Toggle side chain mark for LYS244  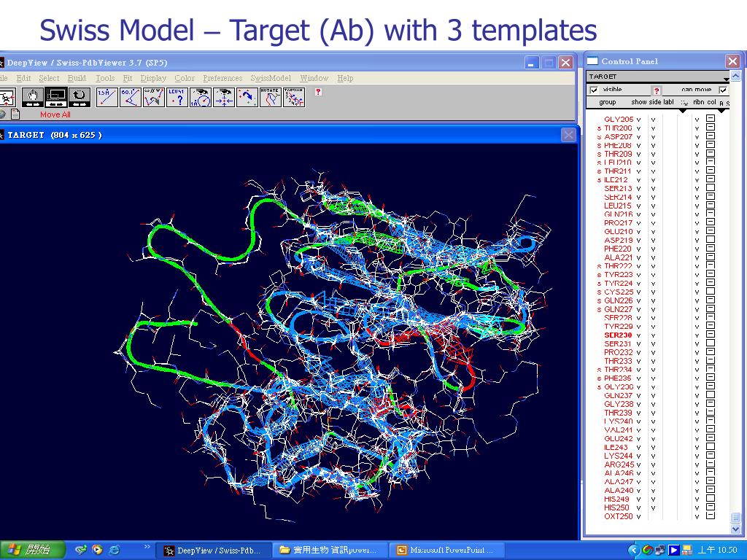point(653,456)
